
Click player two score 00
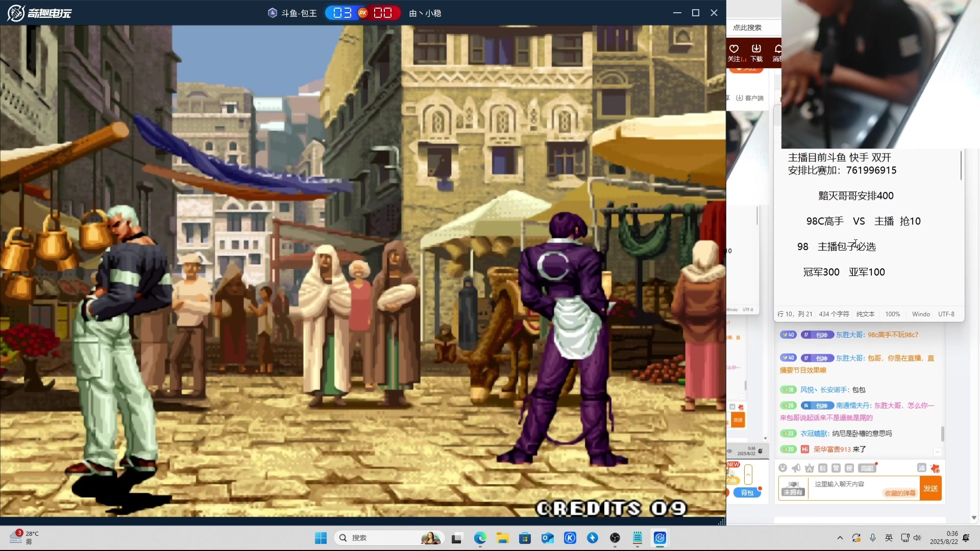coord(383,13)
